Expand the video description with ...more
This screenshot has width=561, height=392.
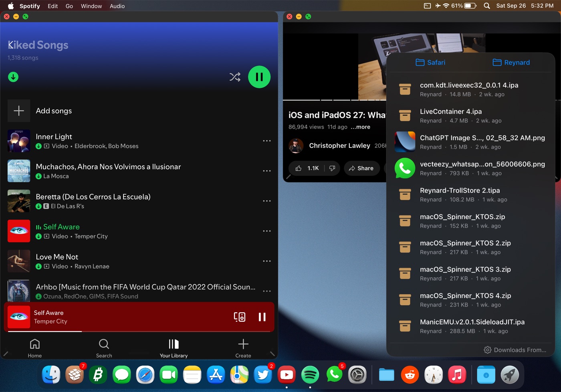coord(360,127)
